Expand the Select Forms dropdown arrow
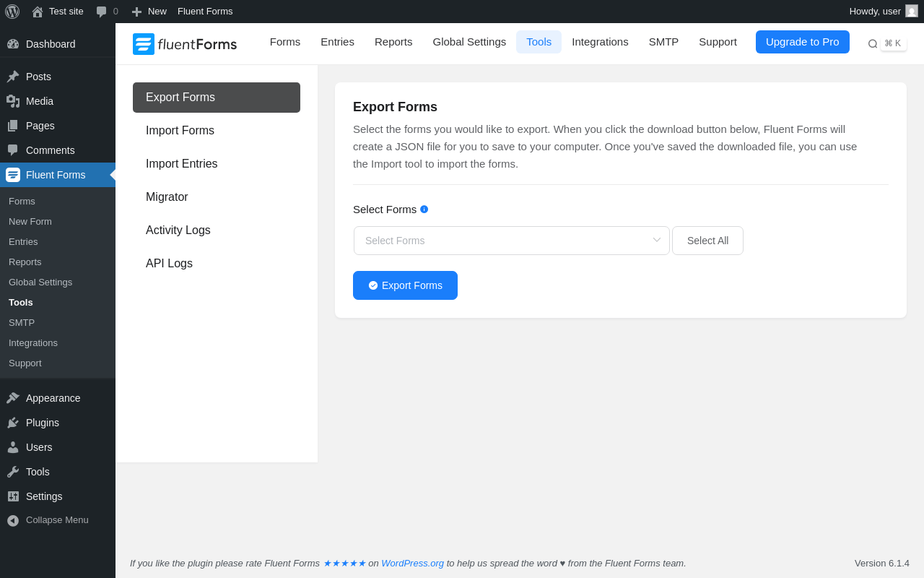Screen dimensions: 924x578 pyautogui.click(x=657, y=240)
